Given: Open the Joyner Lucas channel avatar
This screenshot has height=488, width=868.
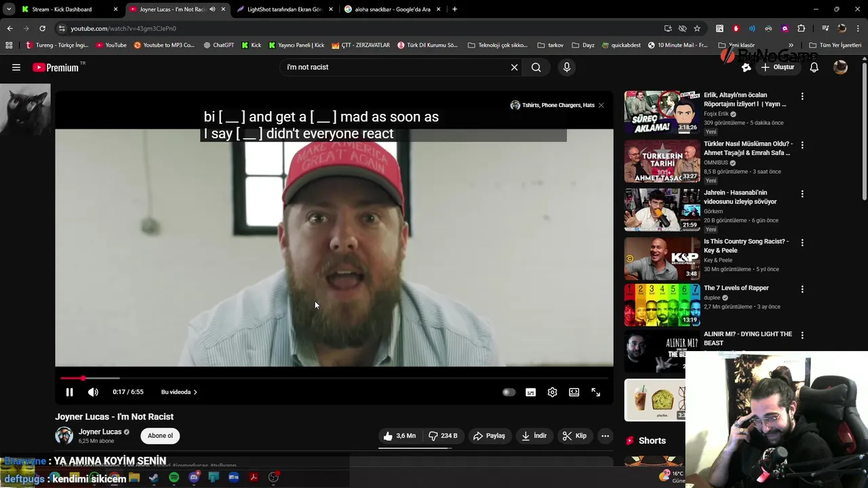Looking at the screenshot, I should (64, 436).
